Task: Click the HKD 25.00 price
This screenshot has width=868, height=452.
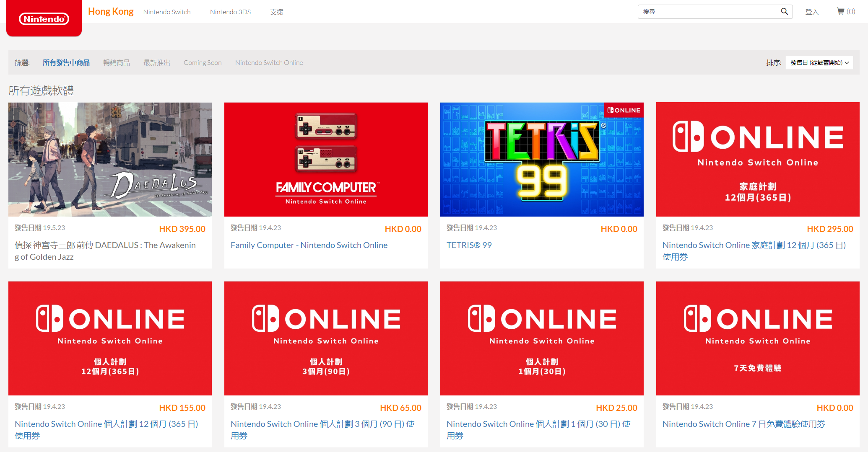Action: tap(616, 408)
